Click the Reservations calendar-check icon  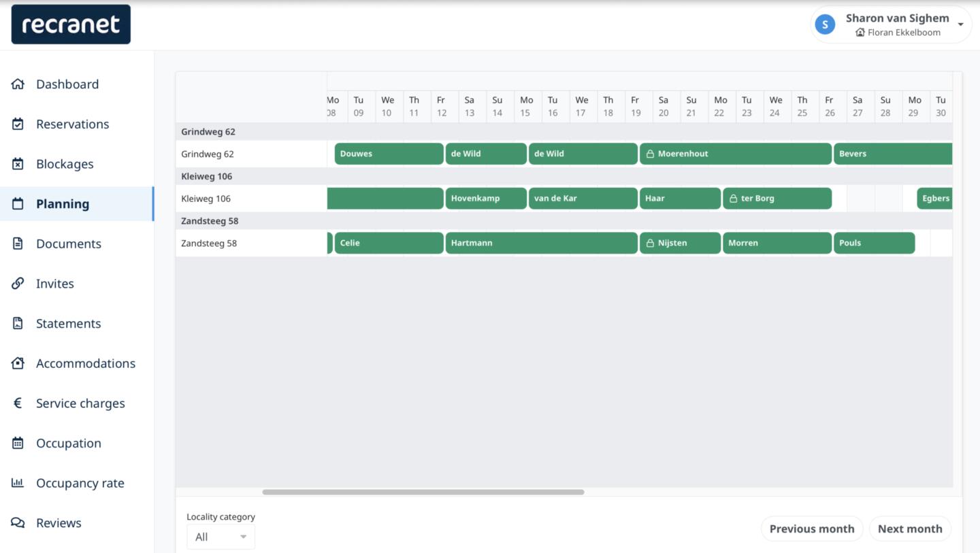pyautogui.click(x=18, y=124)
